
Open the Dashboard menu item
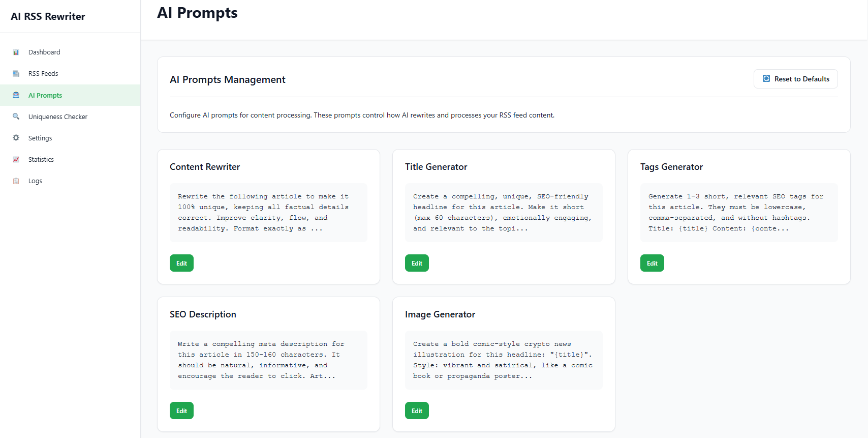(44, 52)
